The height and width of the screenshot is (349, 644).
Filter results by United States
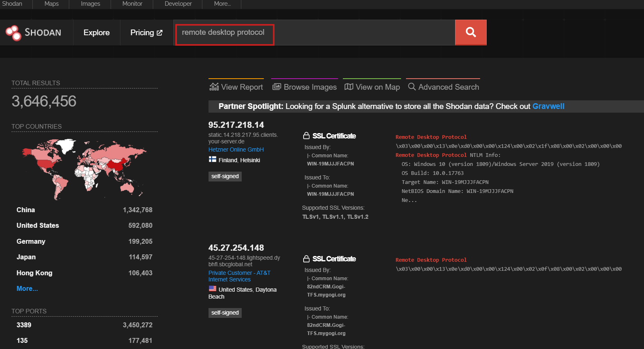pyautogui.click(x=38, y=225)
